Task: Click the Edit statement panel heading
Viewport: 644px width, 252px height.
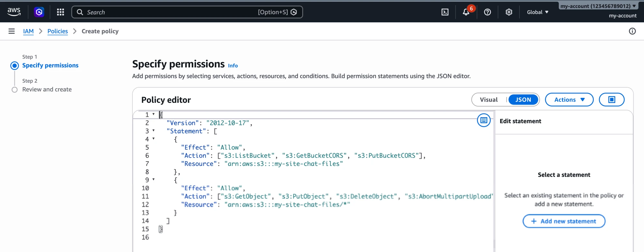Action: tap(520, 121)
